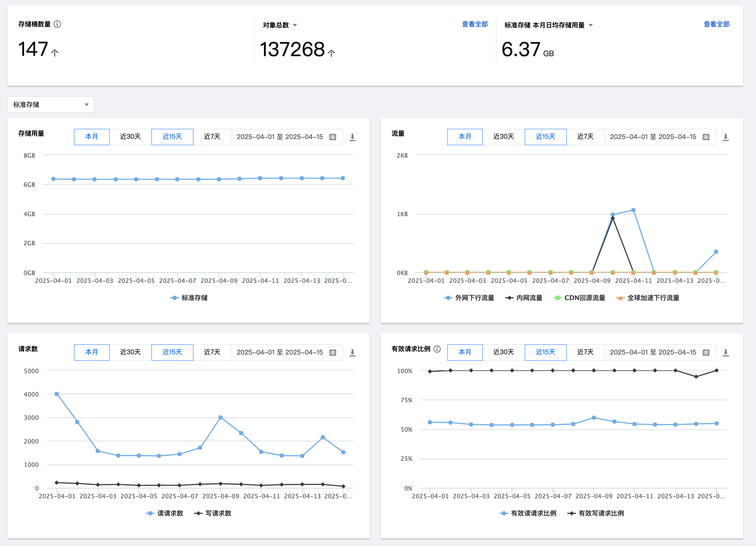Expand 标准存储 本月日均存储用量 dropdown
Image resolution: width=756 pixels, height=546 pixels.
point(591,25)
